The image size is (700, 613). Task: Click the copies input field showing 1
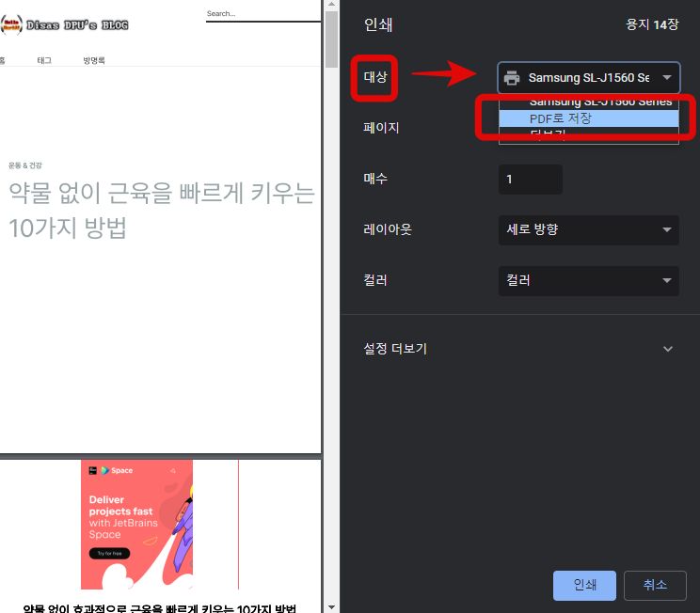pos(530,180)
